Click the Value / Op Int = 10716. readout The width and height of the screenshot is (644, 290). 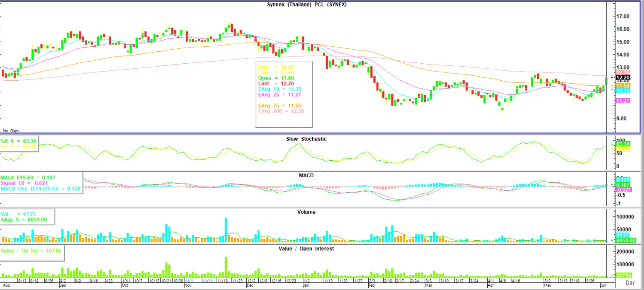point(31,251)
